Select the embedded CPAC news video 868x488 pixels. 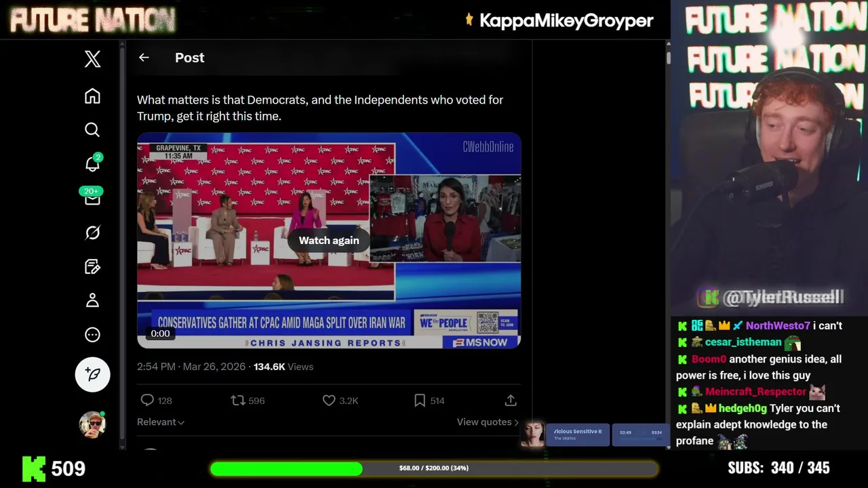point(329,241)
